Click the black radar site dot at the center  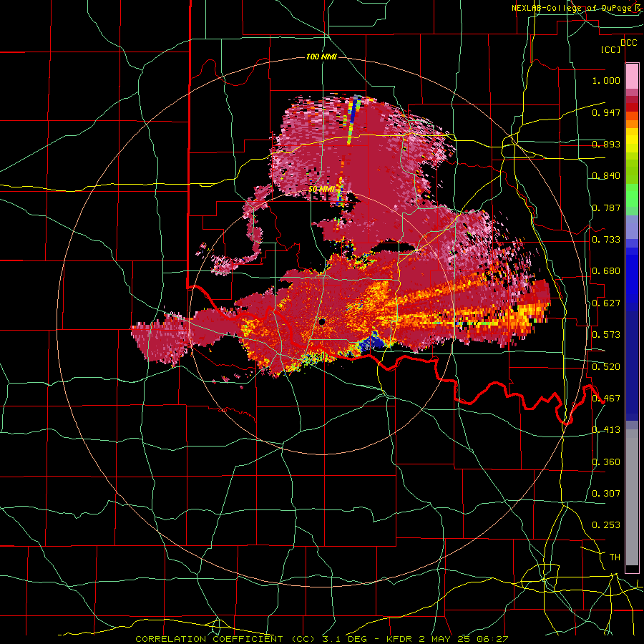(322, 321)
